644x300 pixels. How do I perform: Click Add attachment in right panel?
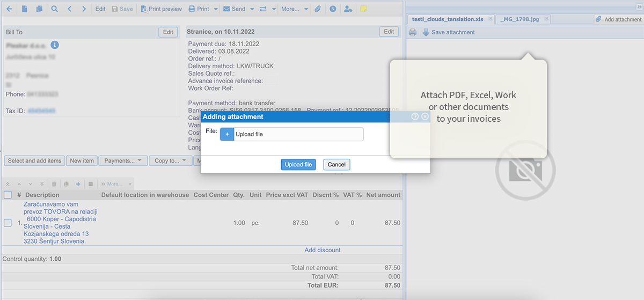tap(619, 19)
